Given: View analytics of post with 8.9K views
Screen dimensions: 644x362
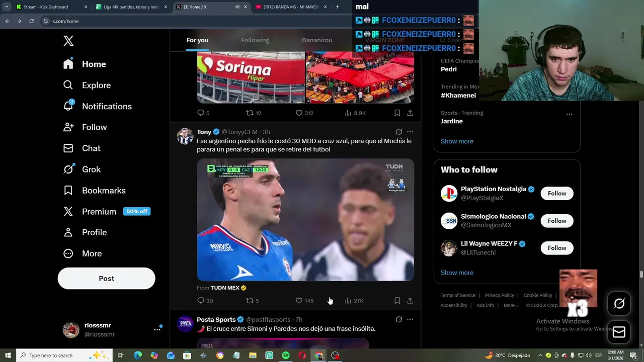Looking at the screenshot, I should [x=355, y=113].
